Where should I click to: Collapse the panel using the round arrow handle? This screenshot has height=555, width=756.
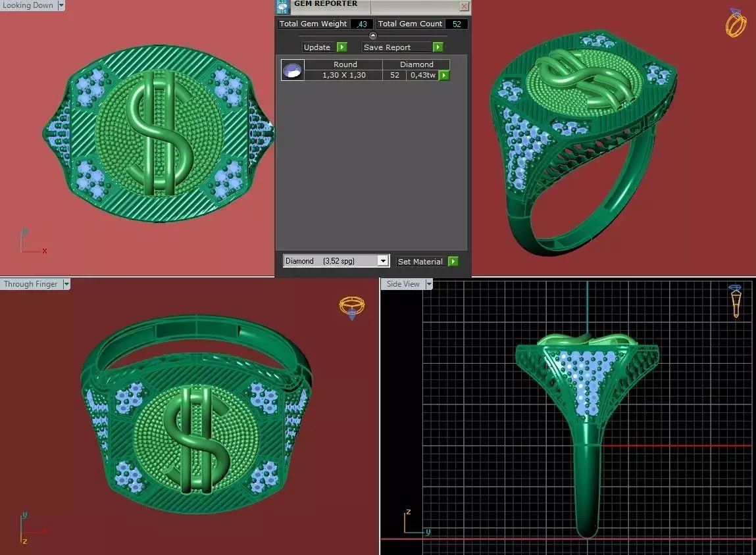[x=372, y=36]
